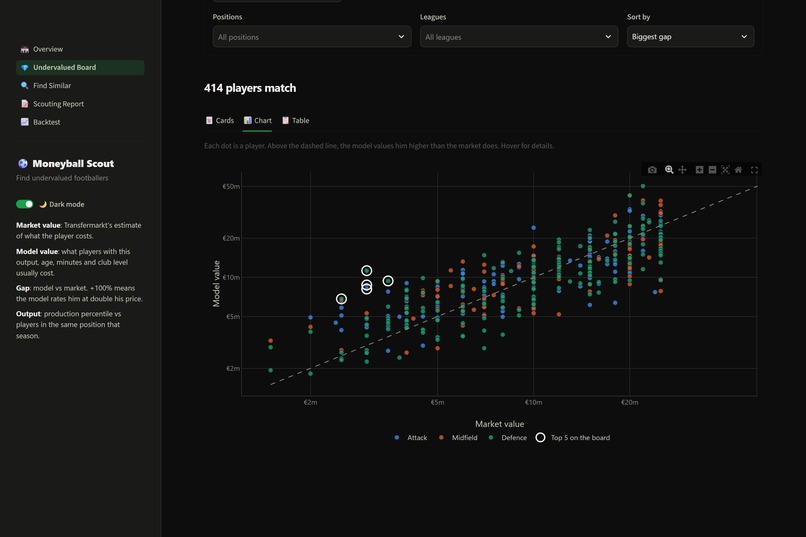Open the Scouting Report page

[80, 104]
